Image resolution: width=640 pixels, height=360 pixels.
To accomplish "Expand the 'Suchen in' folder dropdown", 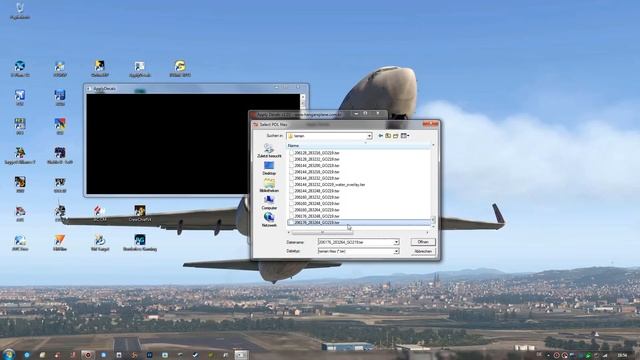I will (369, 136).
